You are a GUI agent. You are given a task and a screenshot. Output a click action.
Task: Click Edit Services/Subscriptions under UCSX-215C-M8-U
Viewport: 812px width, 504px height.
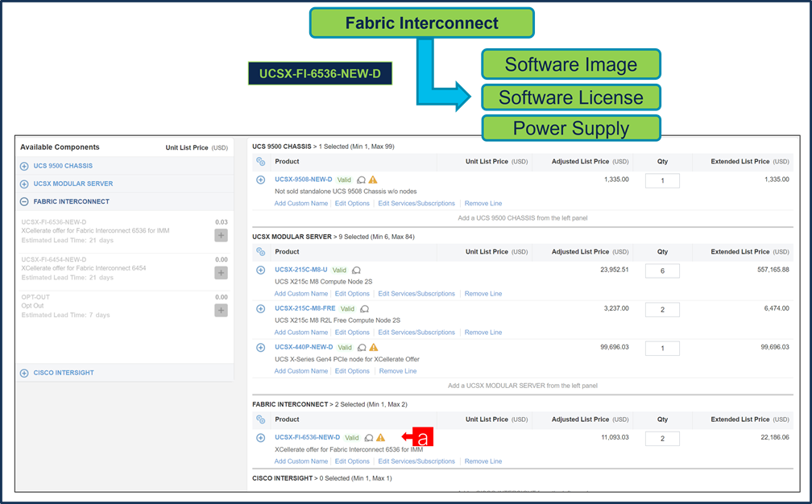416,293
